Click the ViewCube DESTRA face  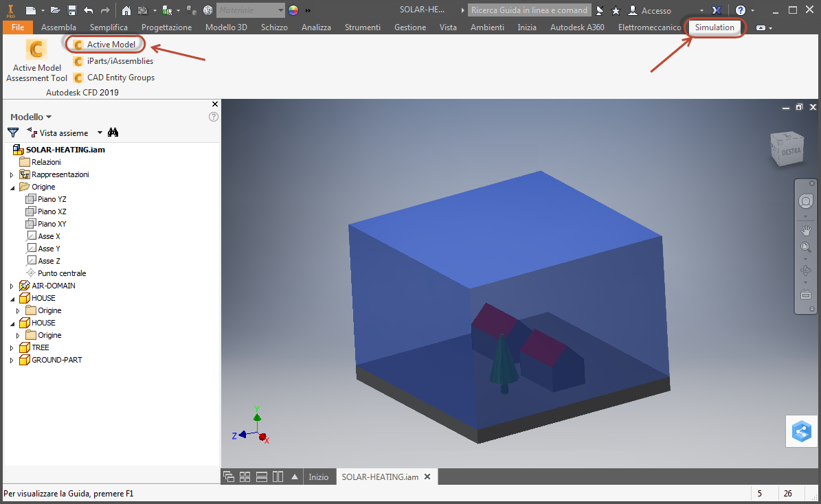click(791, 152)
